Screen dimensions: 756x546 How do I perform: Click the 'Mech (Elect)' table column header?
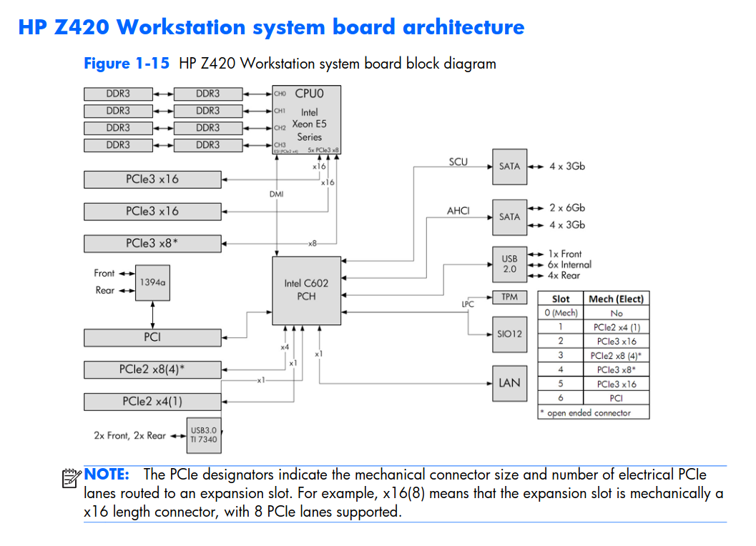pos(617,299)
